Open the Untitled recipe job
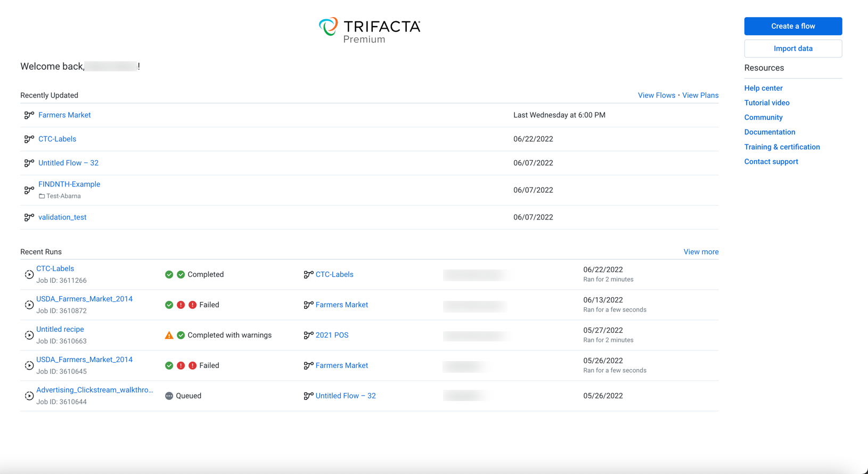Viewport: 868px width, 474px height. (x=60, y=330)
